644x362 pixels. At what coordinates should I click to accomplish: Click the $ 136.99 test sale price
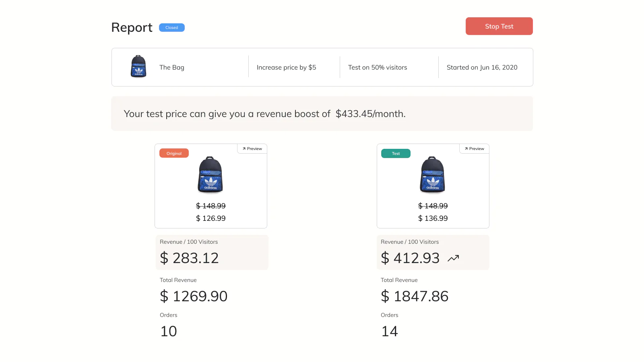tap(433, 218)
